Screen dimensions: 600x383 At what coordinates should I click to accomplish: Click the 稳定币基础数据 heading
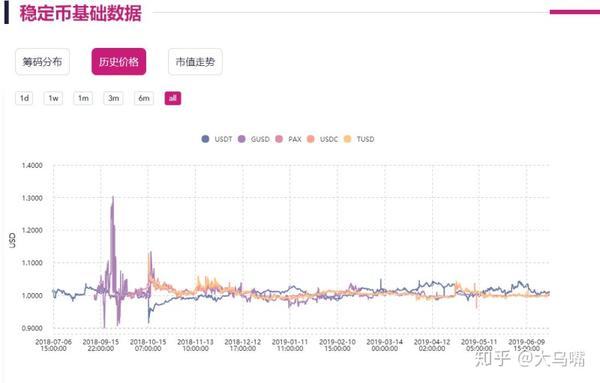point(80,13)
